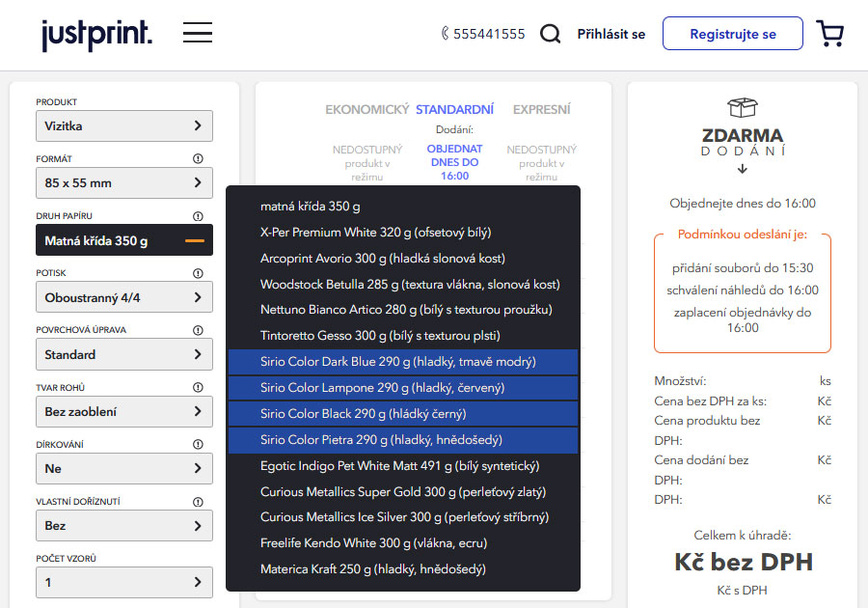Click 'Cena bez DPH za ks:' label
The height and width of the screenshot is (608, 868).
[x=710, y=401]
